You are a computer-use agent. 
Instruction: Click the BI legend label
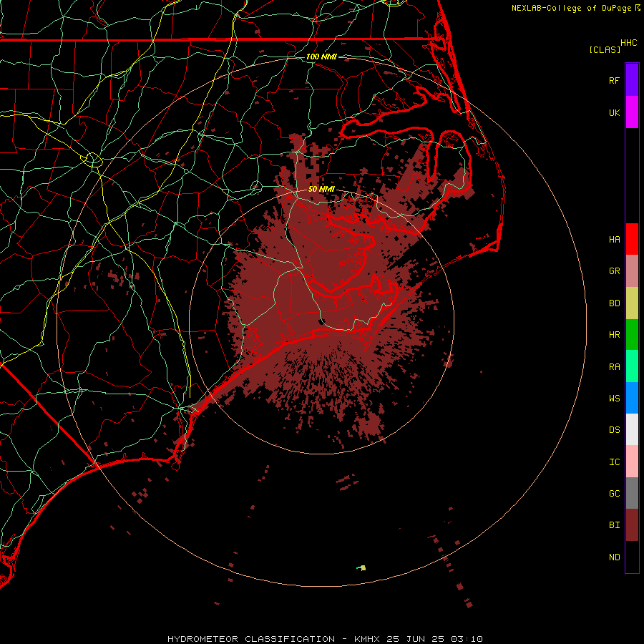(x=614, y=525)
